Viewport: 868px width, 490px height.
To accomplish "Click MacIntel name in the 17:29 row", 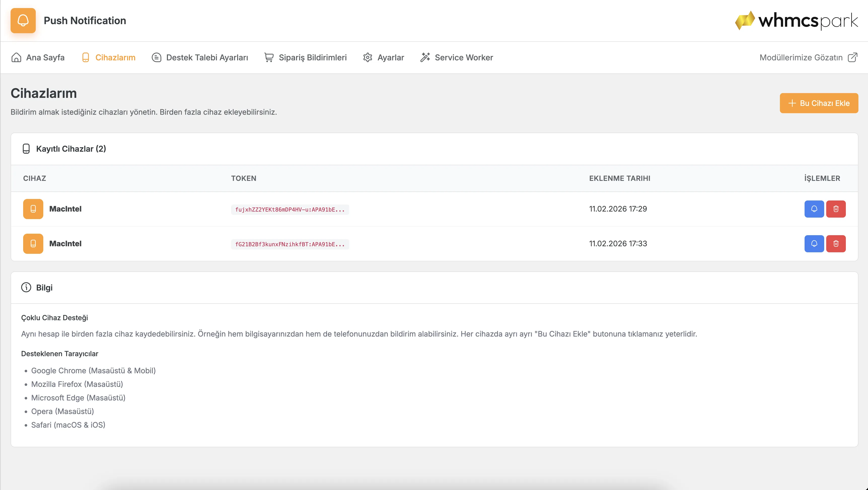I will pyautogui.click(x=65, y=209).
